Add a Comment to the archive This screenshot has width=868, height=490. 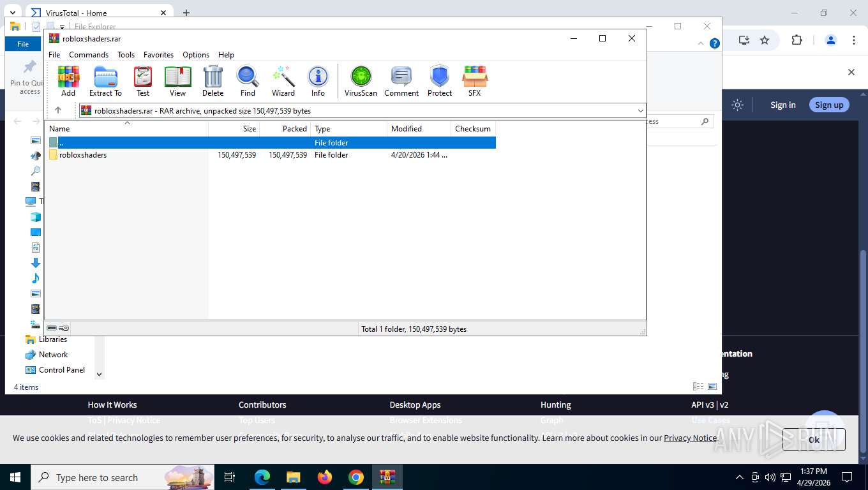pyautogui.click(x=401, y=81)
